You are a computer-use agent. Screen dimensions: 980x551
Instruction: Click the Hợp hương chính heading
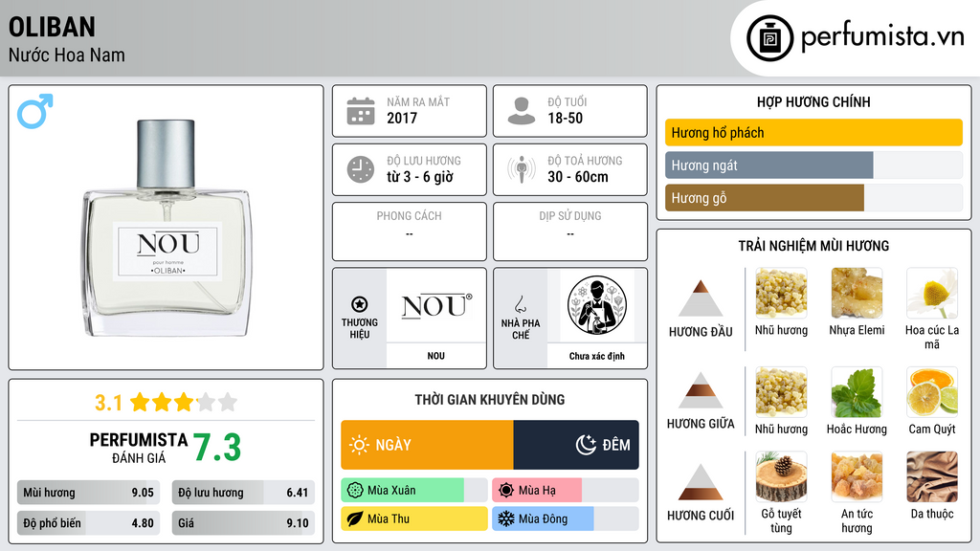tap(813, 101)
